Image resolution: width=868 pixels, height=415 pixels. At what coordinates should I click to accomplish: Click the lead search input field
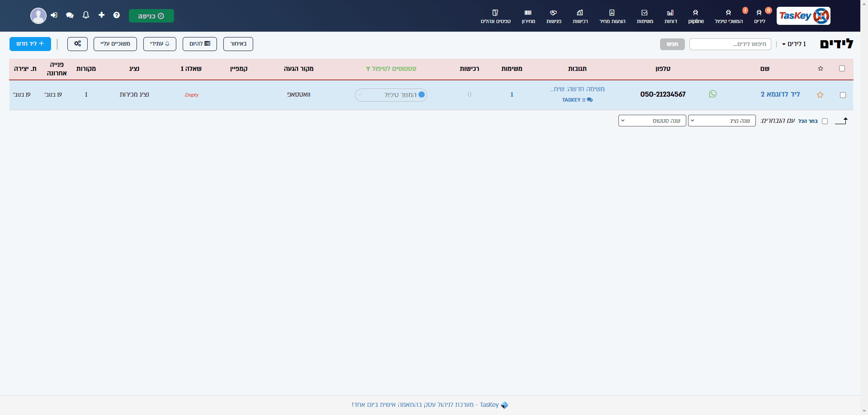pos(730,44)
